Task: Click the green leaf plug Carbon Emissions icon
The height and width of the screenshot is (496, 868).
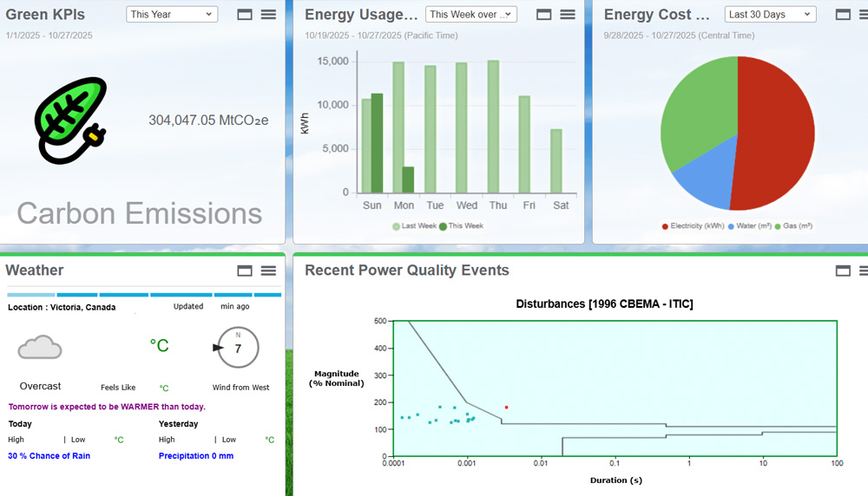Action: [x=70, y=120]
